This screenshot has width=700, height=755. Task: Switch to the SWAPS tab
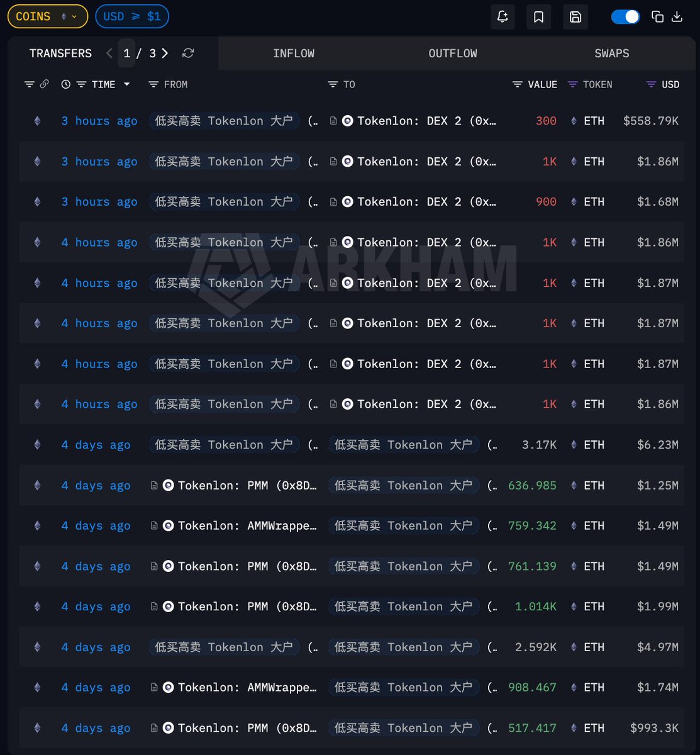pyautogui.click(x=612, y=53)
